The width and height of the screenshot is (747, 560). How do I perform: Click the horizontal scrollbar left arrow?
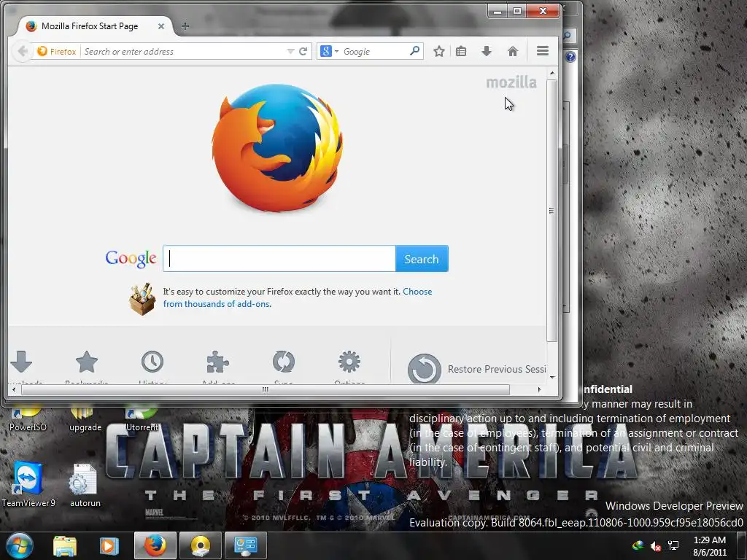pyautogui.click(x=14, y=389)
